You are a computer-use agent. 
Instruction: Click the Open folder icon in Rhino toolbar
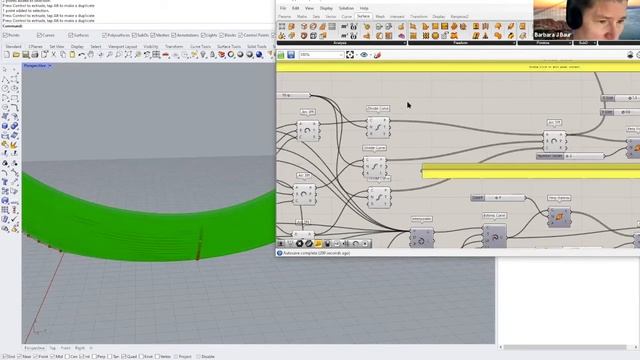[16, 55]
